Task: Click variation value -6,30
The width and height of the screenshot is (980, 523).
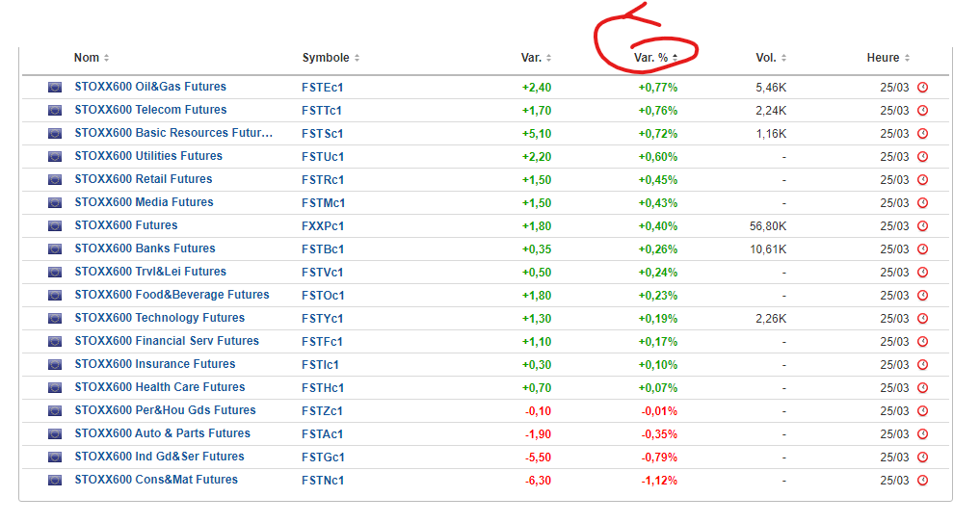Action: tap(538, 481)
